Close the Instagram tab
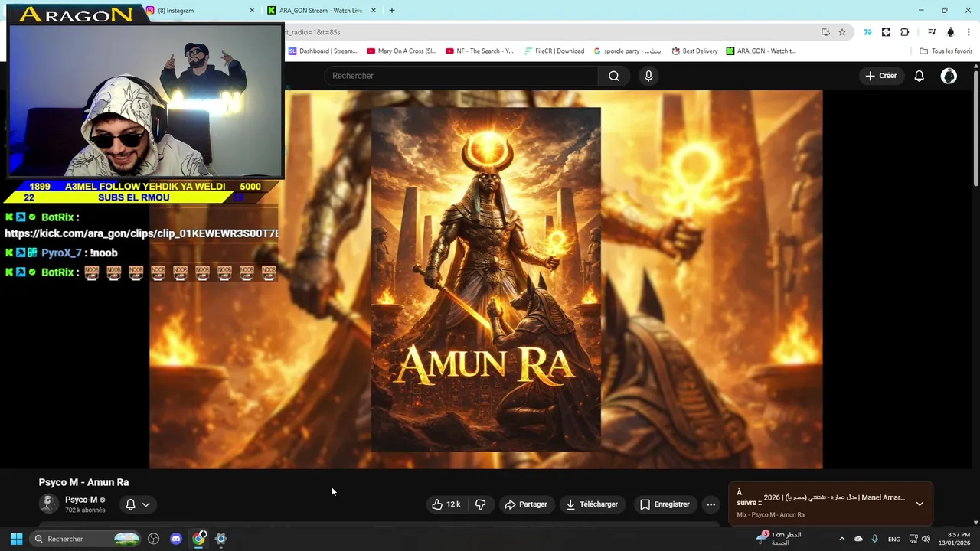This screenshot has height=551, width=980. click(x=252, y=11)
